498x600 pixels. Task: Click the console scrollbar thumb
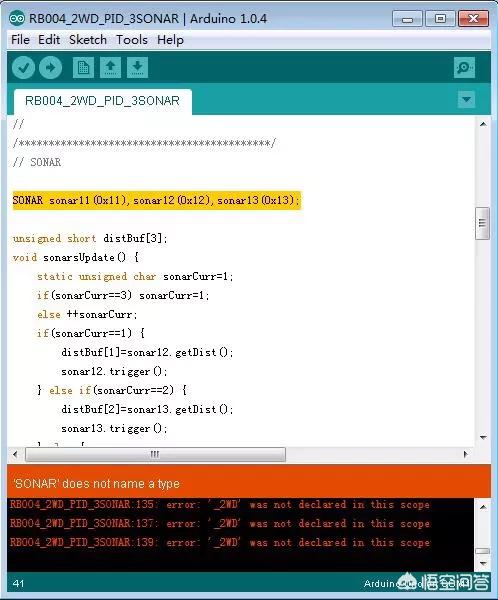pos(483,551)
